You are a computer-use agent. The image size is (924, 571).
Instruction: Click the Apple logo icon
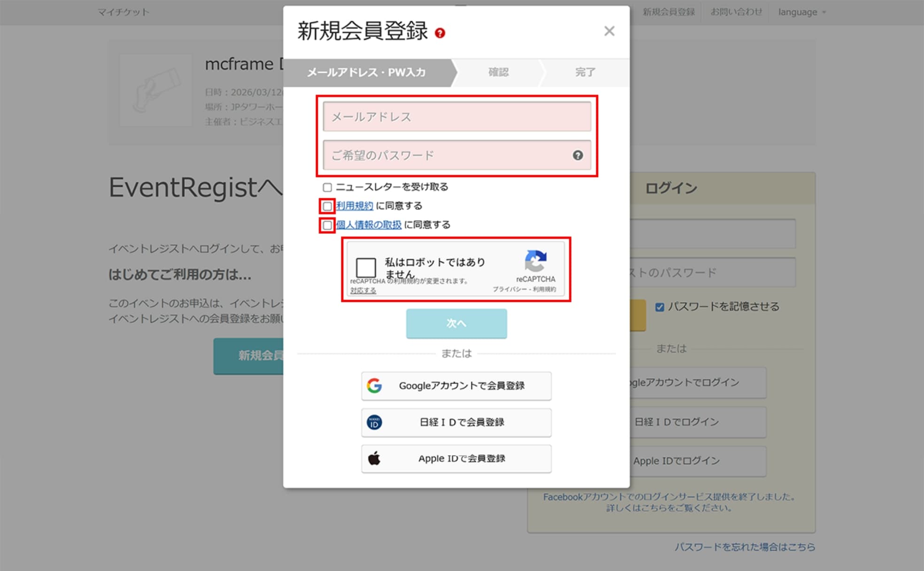pyautogui.click(x=374, y=458)
